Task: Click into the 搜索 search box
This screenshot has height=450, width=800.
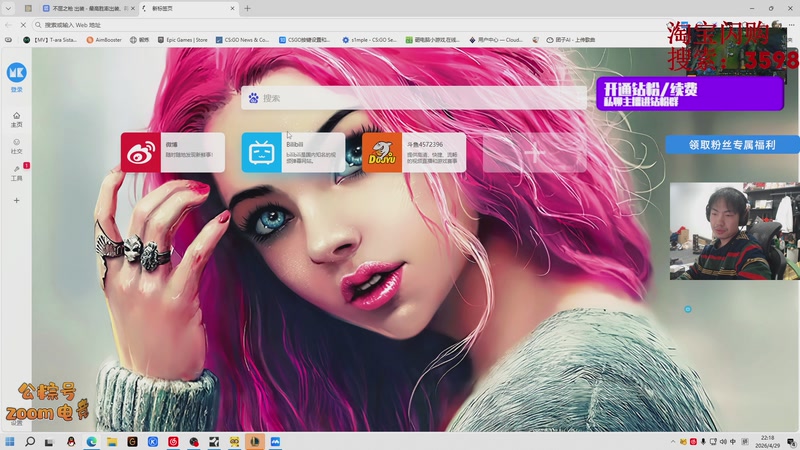Action: click(414, 98)
